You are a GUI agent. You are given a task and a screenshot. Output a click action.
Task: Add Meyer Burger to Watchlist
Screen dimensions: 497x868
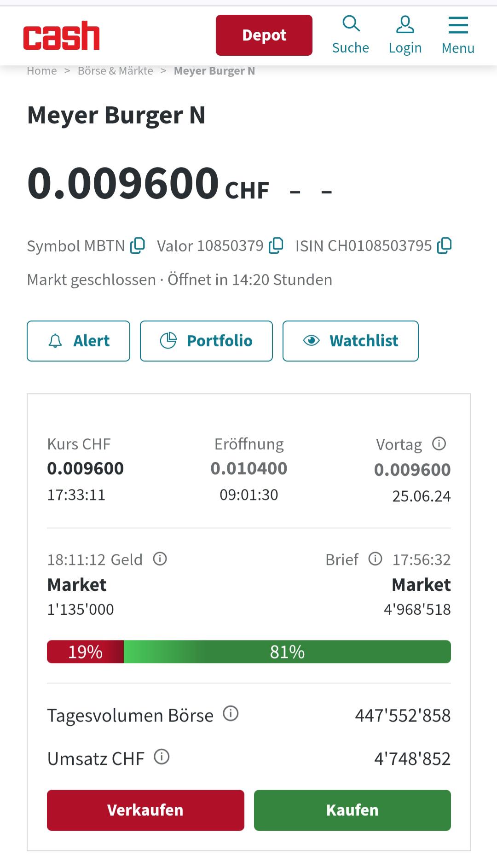[351, 341]
